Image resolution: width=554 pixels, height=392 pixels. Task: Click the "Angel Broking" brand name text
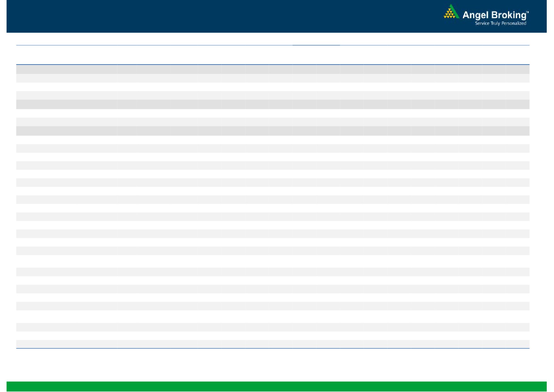click(494, 15)
